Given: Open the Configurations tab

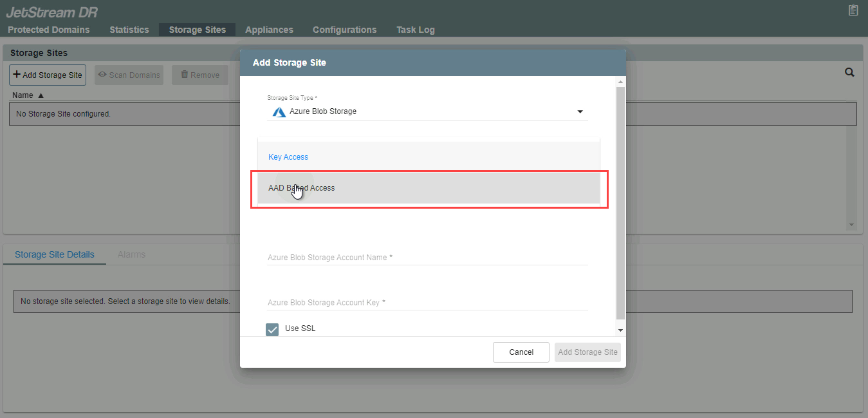Looking at the screenshot, I should (x=344, y=30).
